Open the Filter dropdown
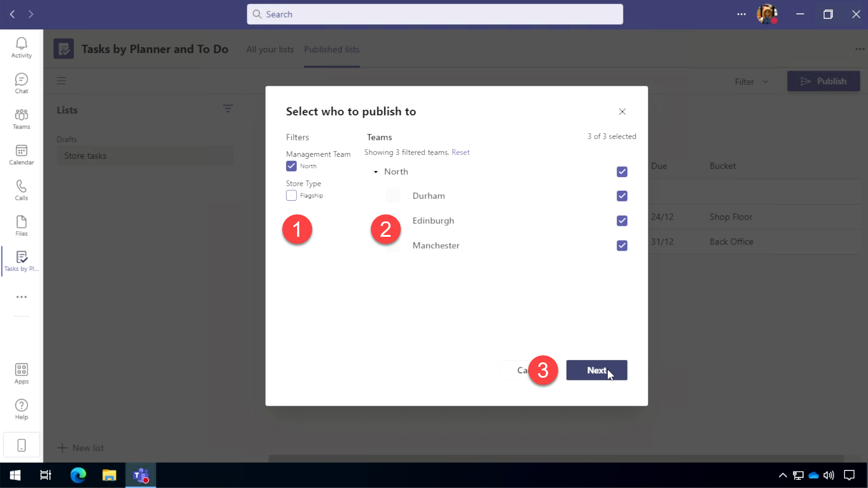The width and height of the screenshot is (868, 488). point(750,81)
